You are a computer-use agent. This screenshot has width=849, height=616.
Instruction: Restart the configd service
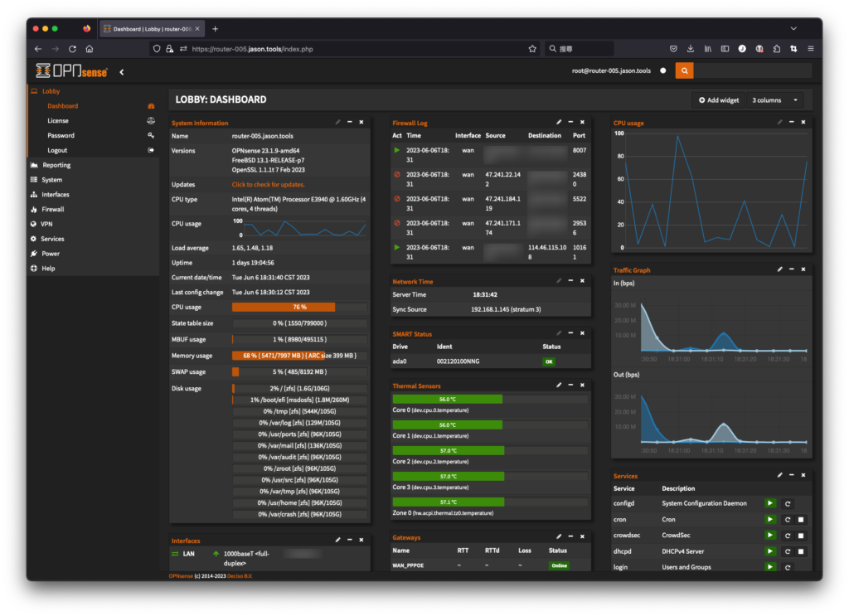(788, 504)
